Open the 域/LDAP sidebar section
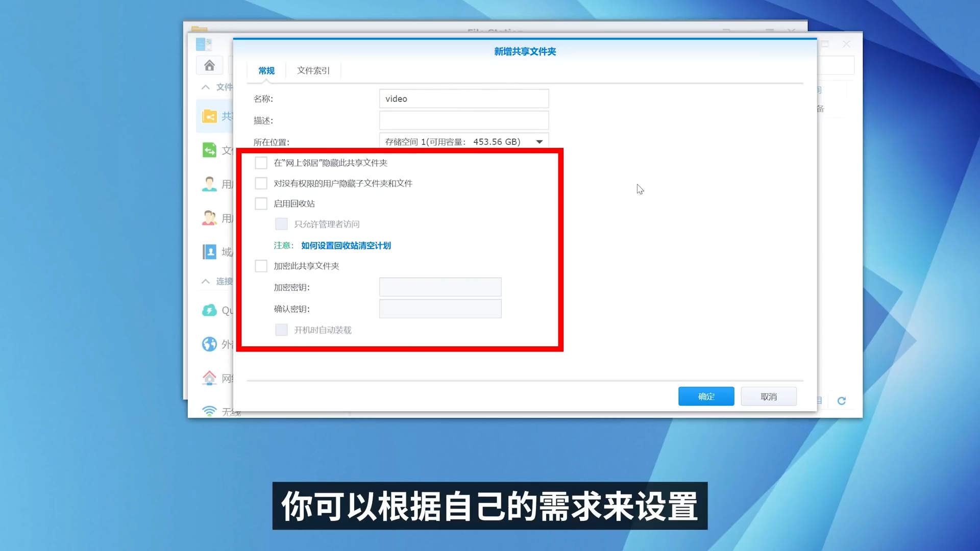This screenshot has height=551, width=980. click(210, 252)
